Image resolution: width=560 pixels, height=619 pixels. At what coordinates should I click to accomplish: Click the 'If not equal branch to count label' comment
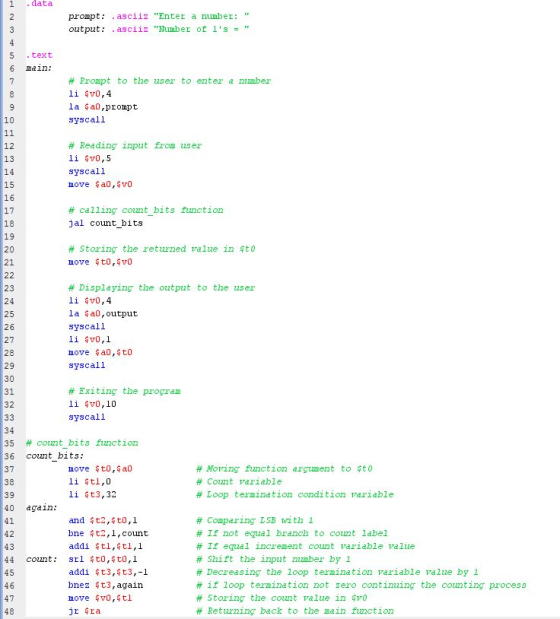292,534
